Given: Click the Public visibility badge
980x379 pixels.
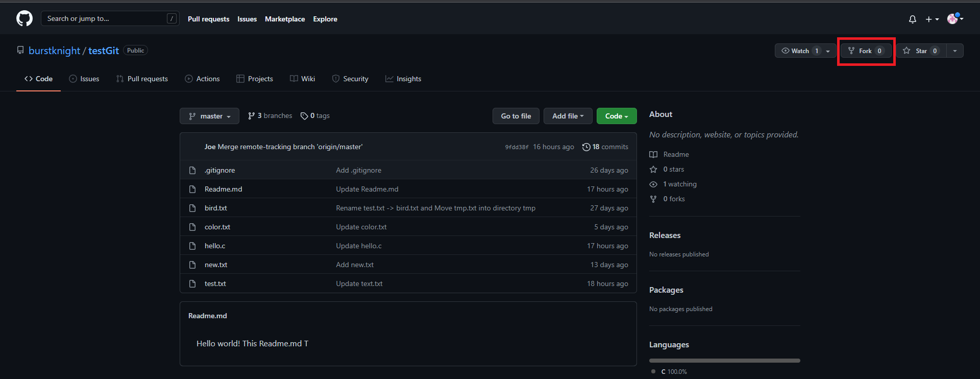Looking at the screenshot, I should pos(135,51).
